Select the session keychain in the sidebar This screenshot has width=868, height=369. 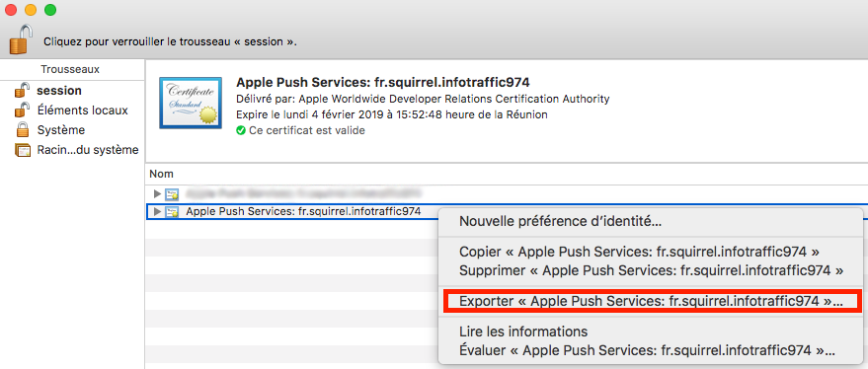58,90
